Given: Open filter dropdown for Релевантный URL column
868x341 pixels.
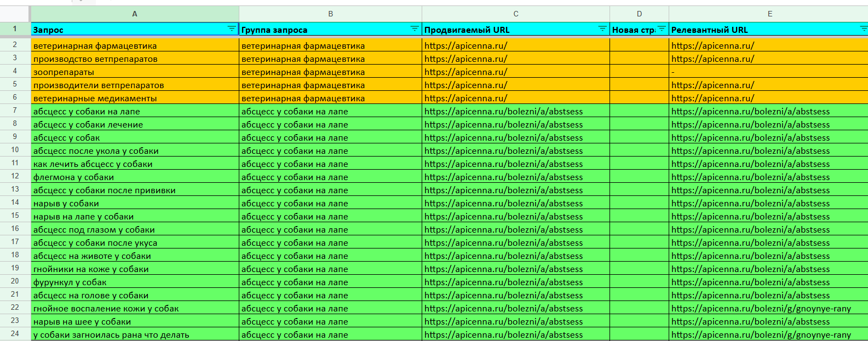Looking at the screenshot, I should point(864,29).
